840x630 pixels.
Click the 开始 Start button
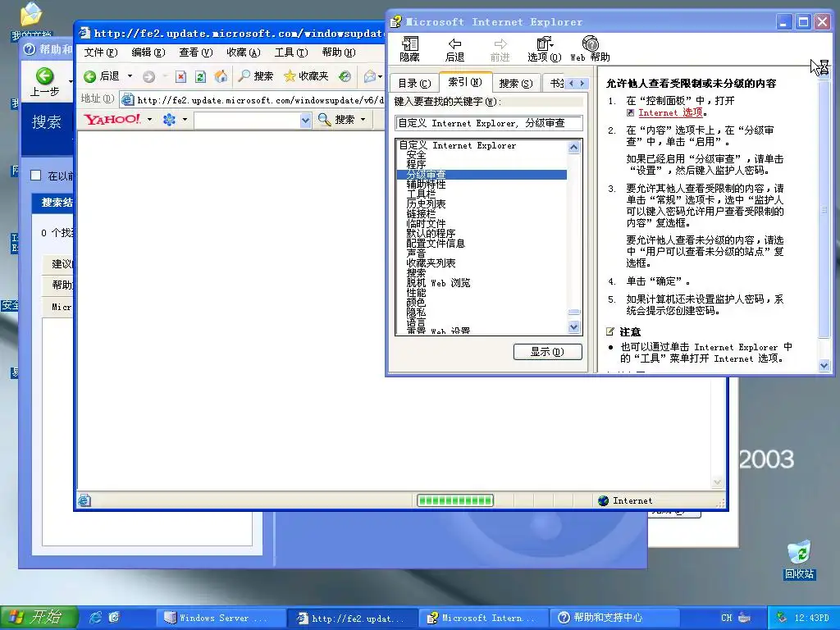(x=39, y=617)
